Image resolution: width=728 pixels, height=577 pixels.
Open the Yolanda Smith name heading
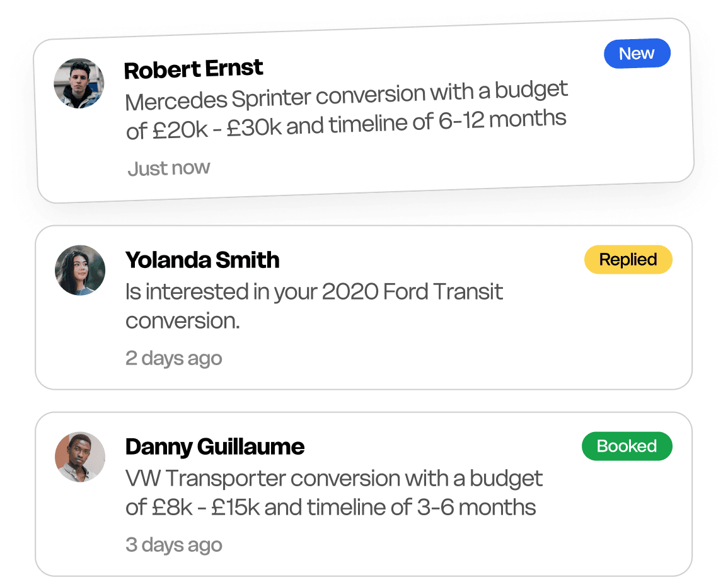(202, 260)
